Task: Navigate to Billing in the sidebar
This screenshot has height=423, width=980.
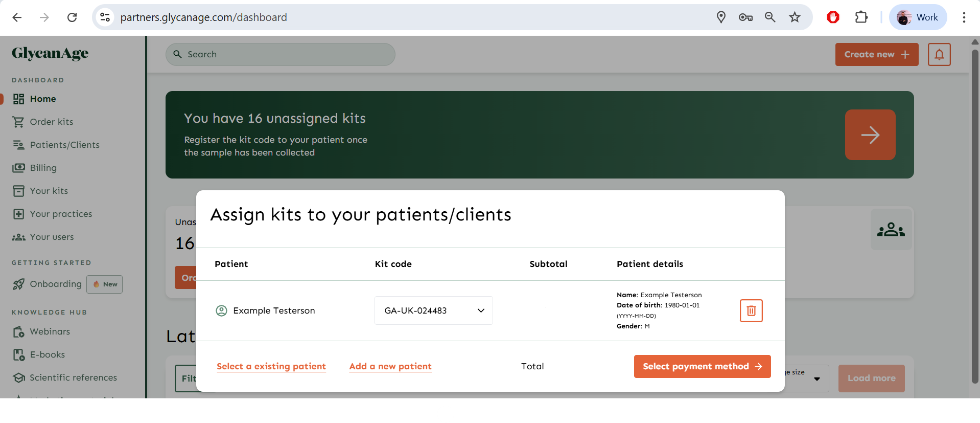Action: [43, 168]
